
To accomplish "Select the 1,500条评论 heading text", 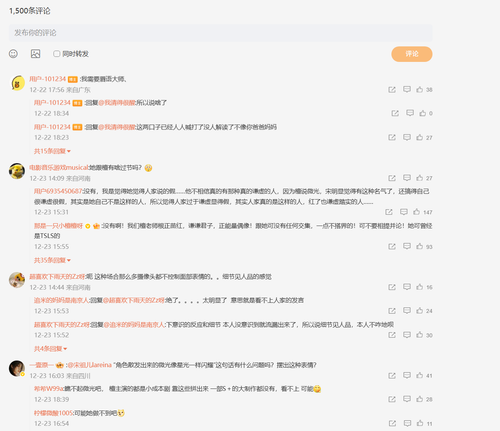I will 30,11.
